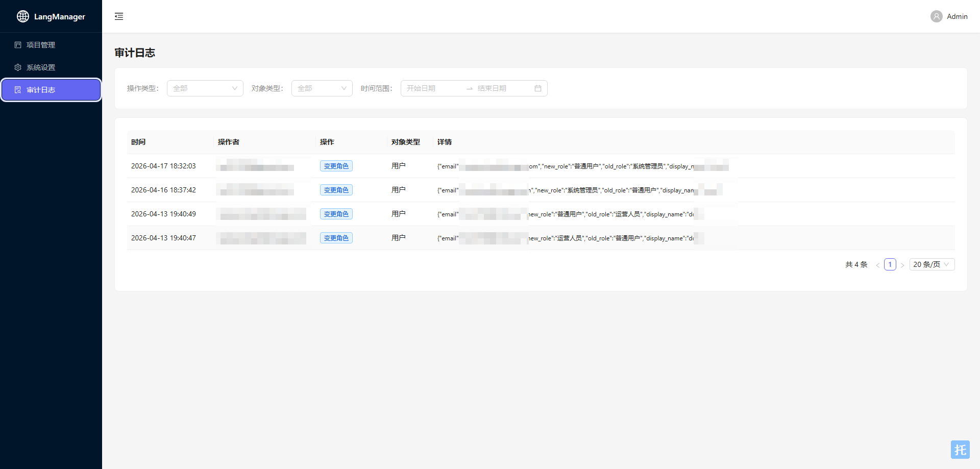Select timestamp 2026-04-13 19:40:49

tap(163, 214)
